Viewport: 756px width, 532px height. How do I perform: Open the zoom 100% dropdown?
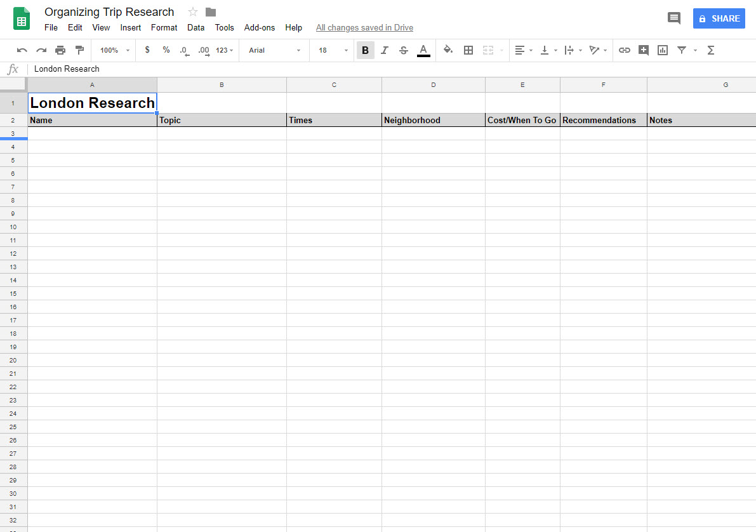(115, 50)
